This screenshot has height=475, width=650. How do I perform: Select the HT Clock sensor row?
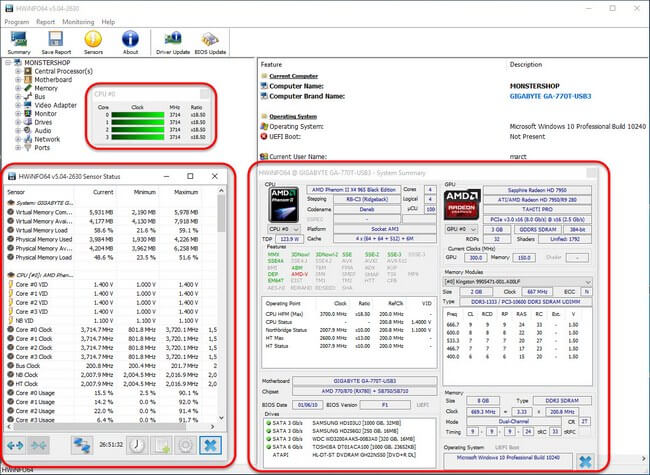(x=111, y=384)
